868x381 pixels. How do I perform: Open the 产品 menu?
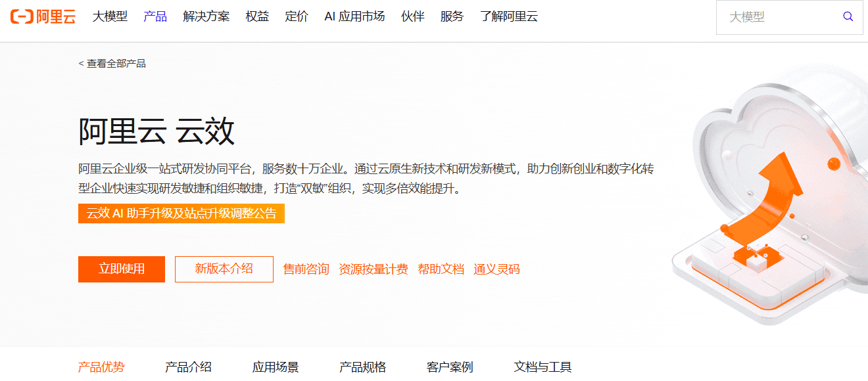pos(155,16)
